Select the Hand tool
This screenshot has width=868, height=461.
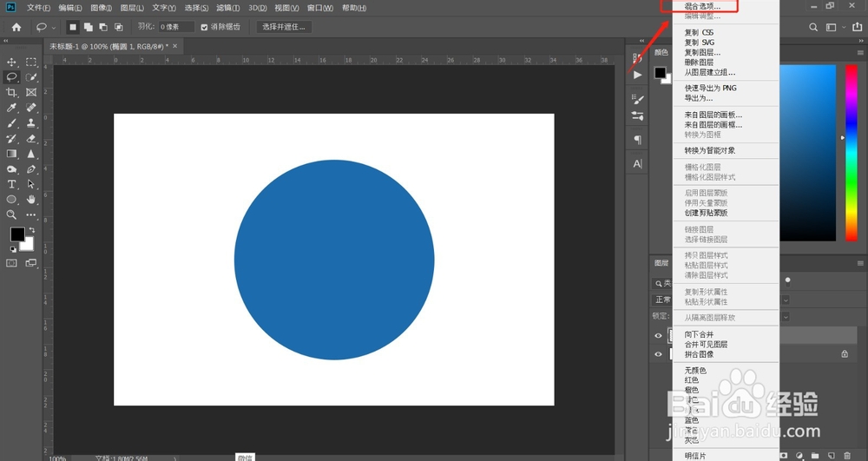coord(31,199)
